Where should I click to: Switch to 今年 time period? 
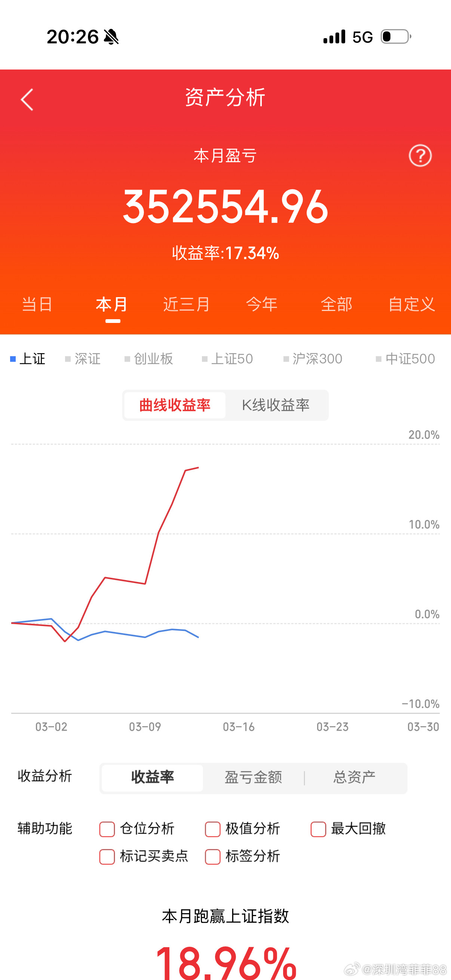pos(262,304)
